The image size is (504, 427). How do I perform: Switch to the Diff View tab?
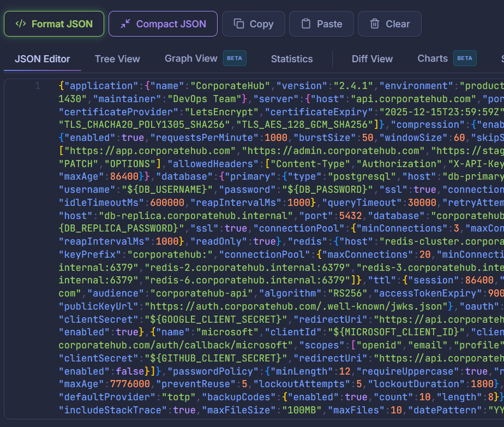[372, 59]
